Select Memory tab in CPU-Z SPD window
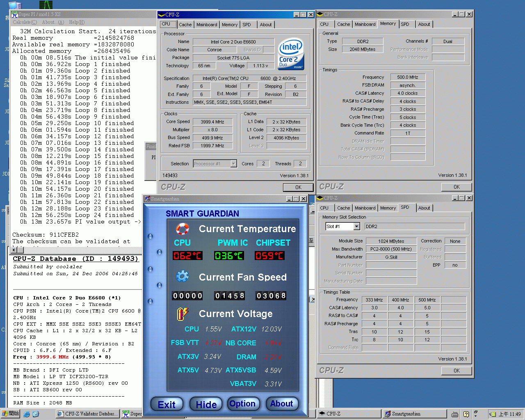The width and height of the screenshot is (525, 420). coord(388,208)
